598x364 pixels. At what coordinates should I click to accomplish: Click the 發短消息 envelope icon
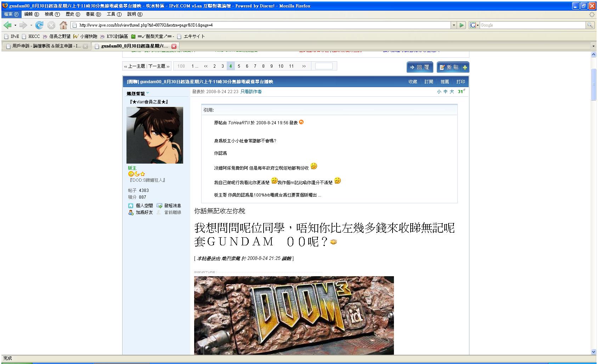point(159,206)
